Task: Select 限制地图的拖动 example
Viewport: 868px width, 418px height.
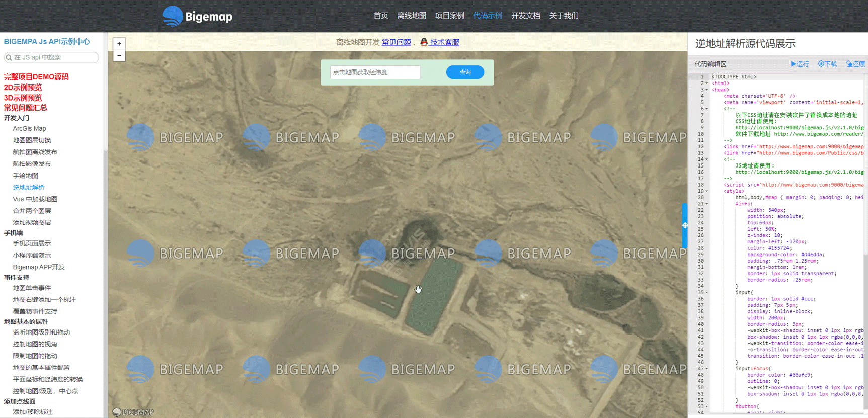Action: (x=35, y=356)
